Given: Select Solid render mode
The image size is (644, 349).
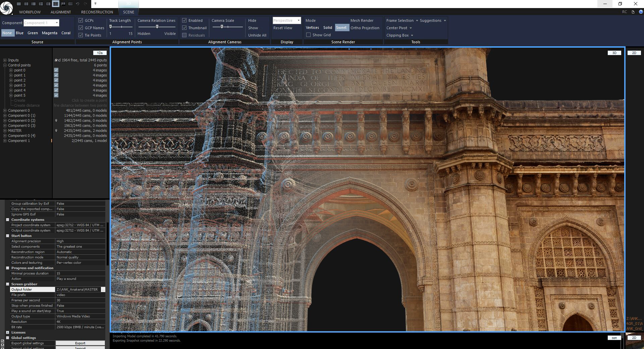Looking at the screenshot, I should (x=328, y=28).
